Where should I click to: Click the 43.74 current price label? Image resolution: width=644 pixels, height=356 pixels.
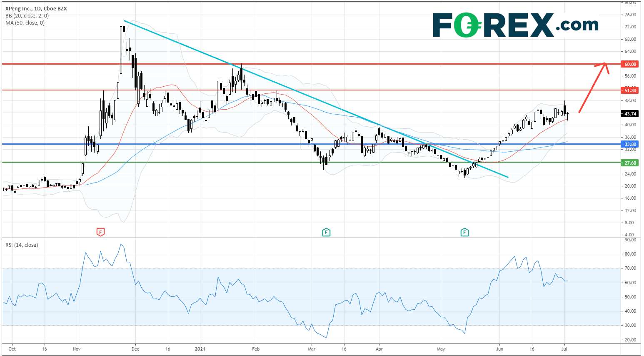click(x=630, y=114)
